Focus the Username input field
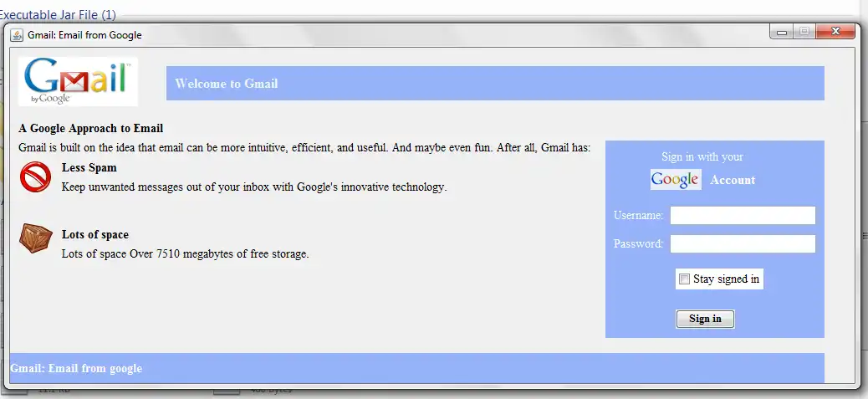This screenshot has width=868, height=399. click(x=743, y=215)
